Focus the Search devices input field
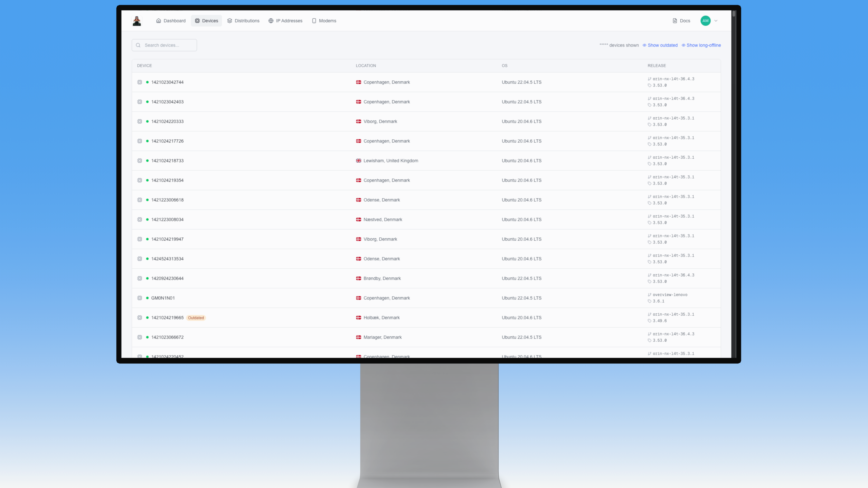868x488 pixels. coord(168,45)
